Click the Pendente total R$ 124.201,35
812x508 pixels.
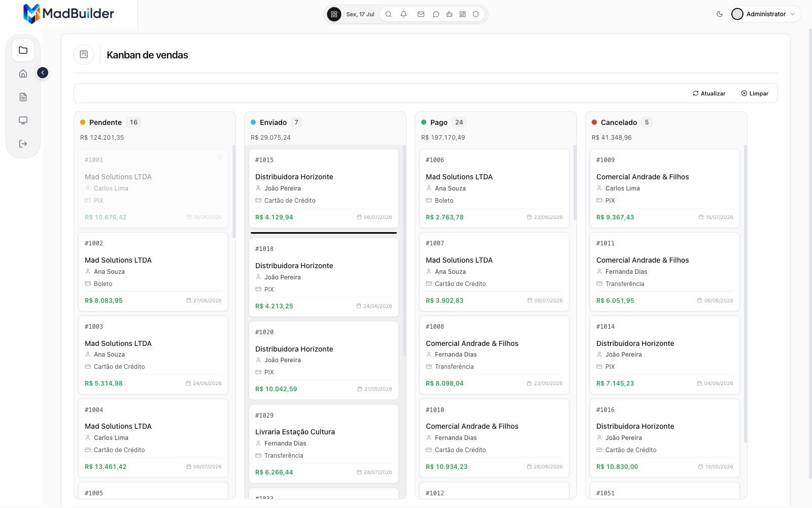(x=102, y=138)
